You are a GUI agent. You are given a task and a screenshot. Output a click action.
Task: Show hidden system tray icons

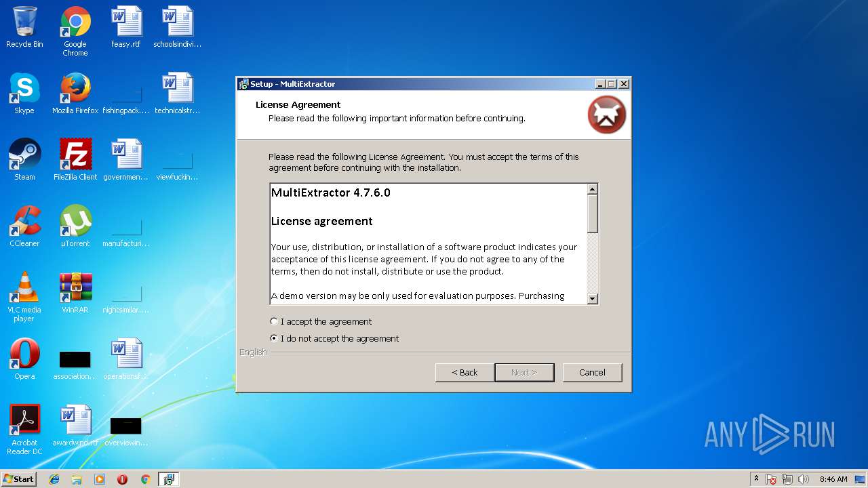(x=756, y=479)
